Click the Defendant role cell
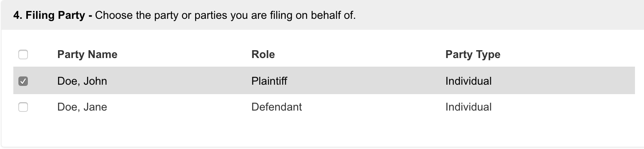 point(276,107)
